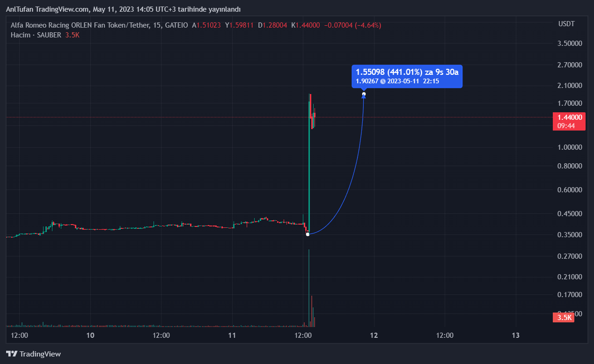This screenshot has height=364, width=594.
Task: Click the clock icon in blue tooltip
Action: [383, 81]
